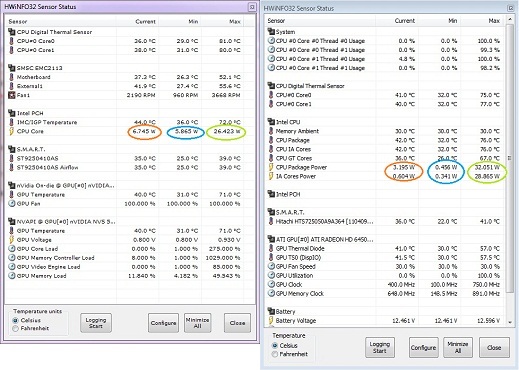
Task: Click CPU Digital Thermal Sensor group icon, left window
Action: coord(11,32)
